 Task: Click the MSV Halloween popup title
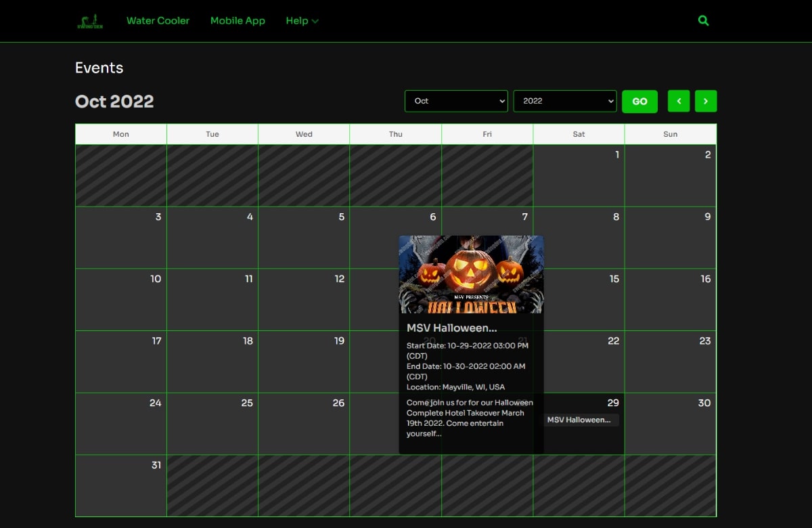pyautogui.click(x=452, y=328)
